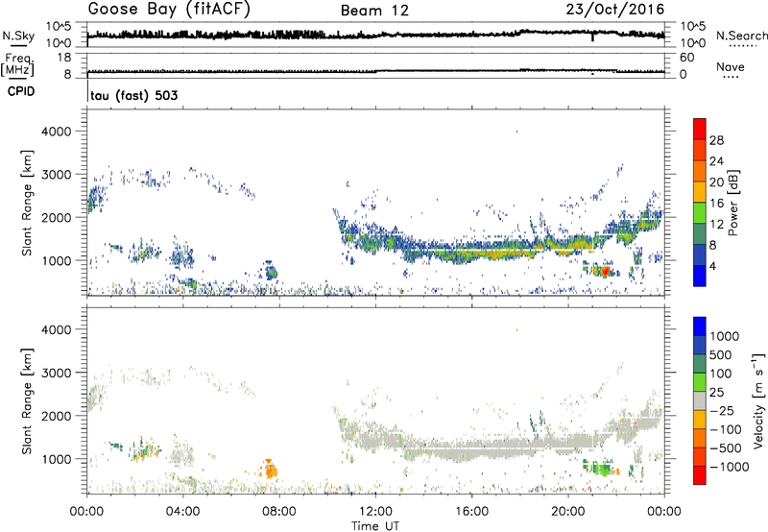This screenshot has width=768, height=532.
Task: Click the tau (fast) 503 annotation
Action: (x=133, y=95)
